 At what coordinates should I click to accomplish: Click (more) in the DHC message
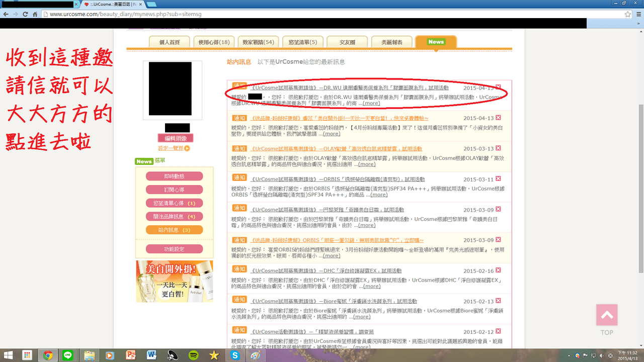[x=371, y=286]
